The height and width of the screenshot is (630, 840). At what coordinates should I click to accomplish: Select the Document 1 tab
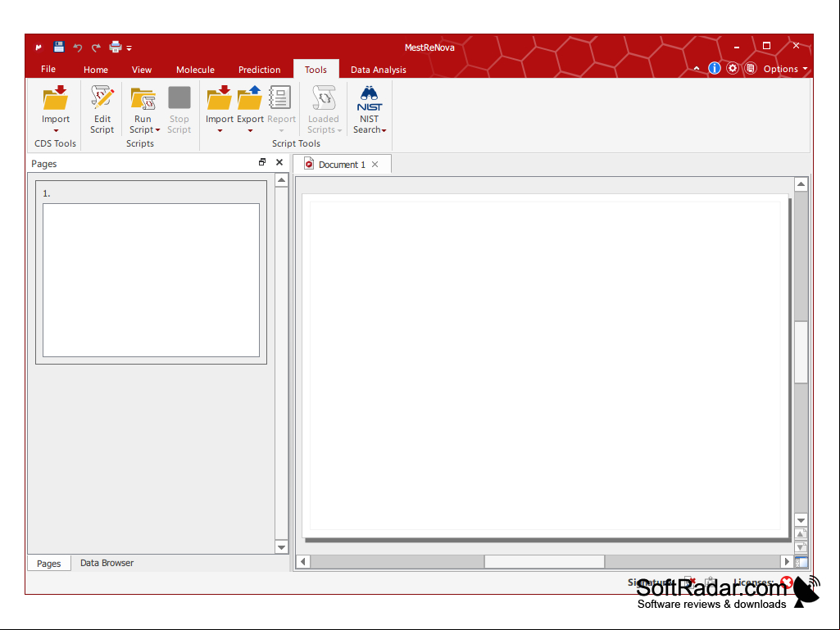(x=342, y=165)
